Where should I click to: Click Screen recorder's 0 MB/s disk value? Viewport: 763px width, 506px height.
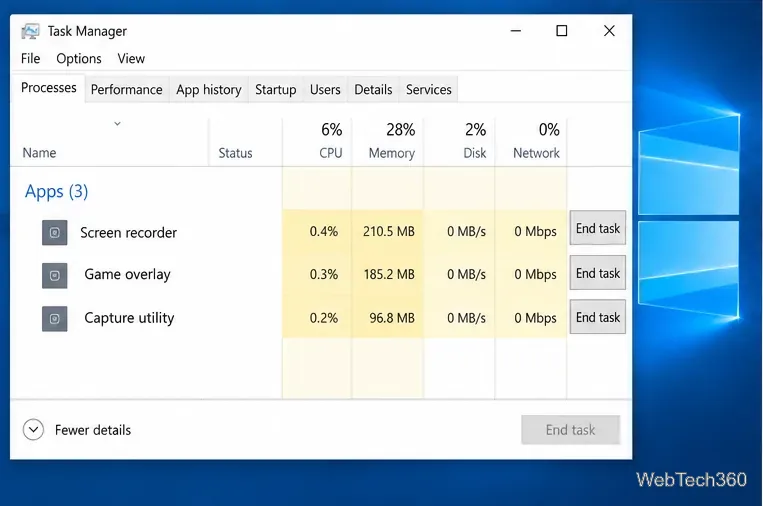466,231
